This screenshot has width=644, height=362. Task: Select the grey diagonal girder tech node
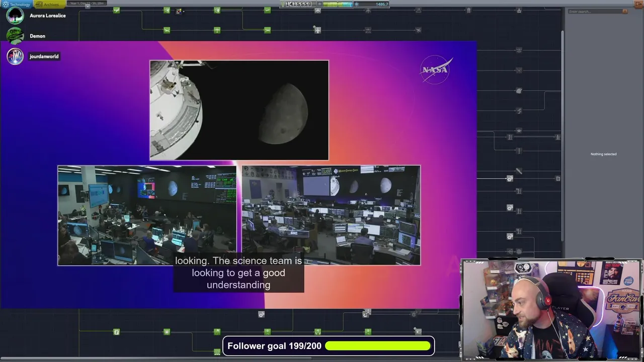pos(519,171)
